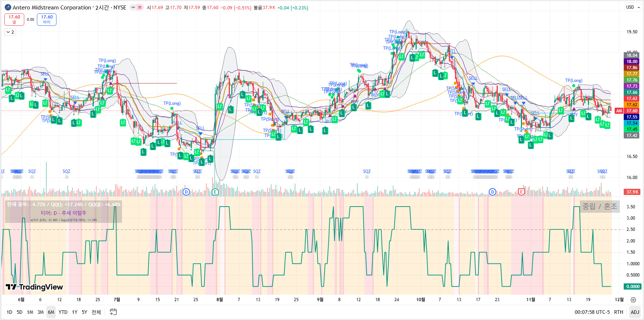Click the TradingView logo watermark
The width and height of the screenshot is (644, 320).
[x=34, y=287]
